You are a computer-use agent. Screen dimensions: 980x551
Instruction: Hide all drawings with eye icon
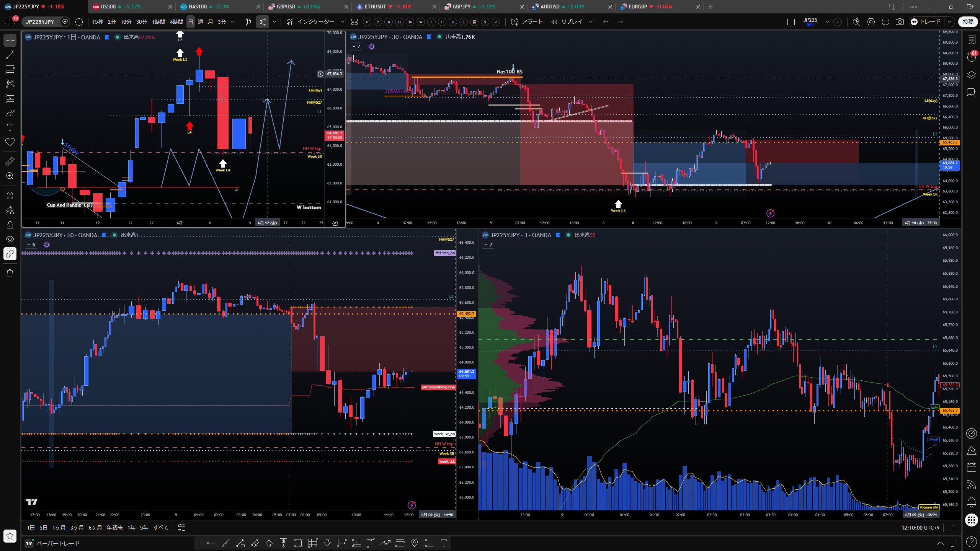tap(10, 239)
